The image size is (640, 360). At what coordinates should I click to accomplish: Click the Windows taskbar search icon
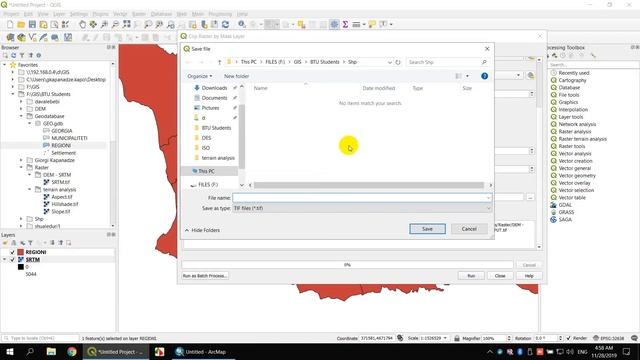pos(30,351)
